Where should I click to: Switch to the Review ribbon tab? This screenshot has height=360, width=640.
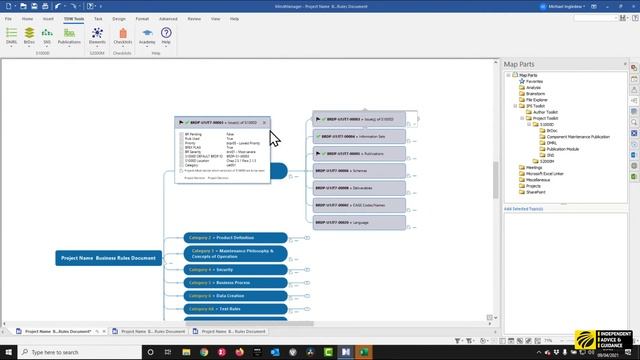click(194, 19)
